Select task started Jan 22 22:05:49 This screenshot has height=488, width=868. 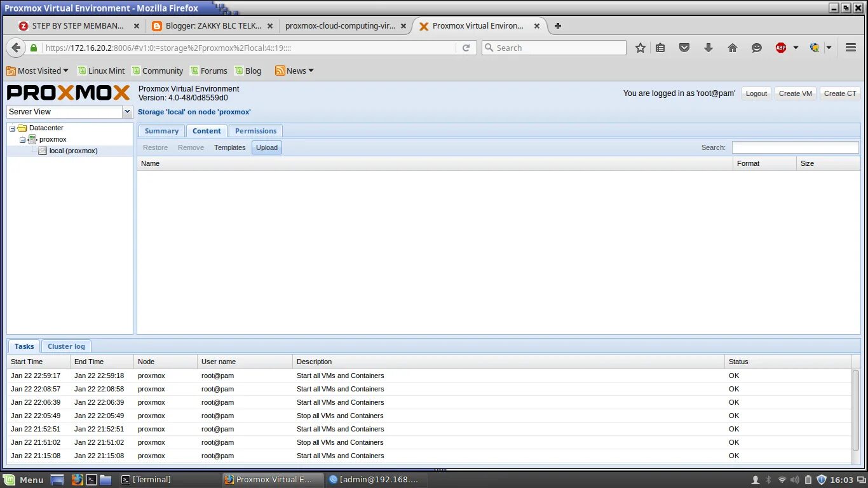point(430,416)
